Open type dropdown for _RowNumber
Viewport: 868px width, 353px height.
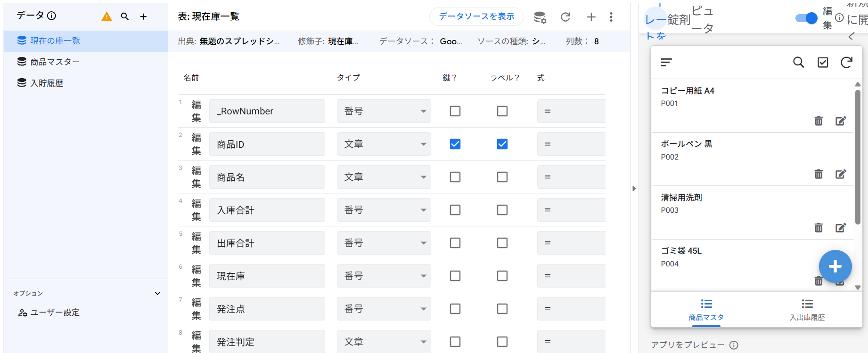point(384,111)
